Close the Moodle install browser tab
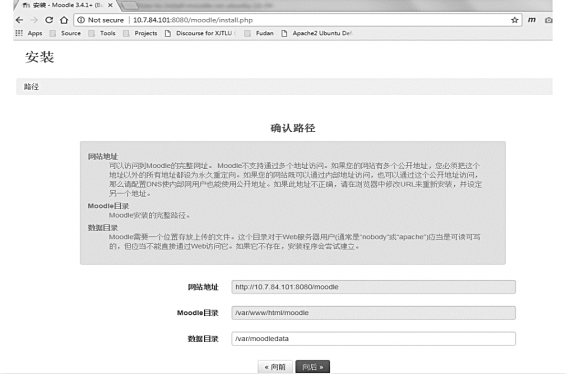The width and height of the screenshot is (566, 376). tap(110, 5)
